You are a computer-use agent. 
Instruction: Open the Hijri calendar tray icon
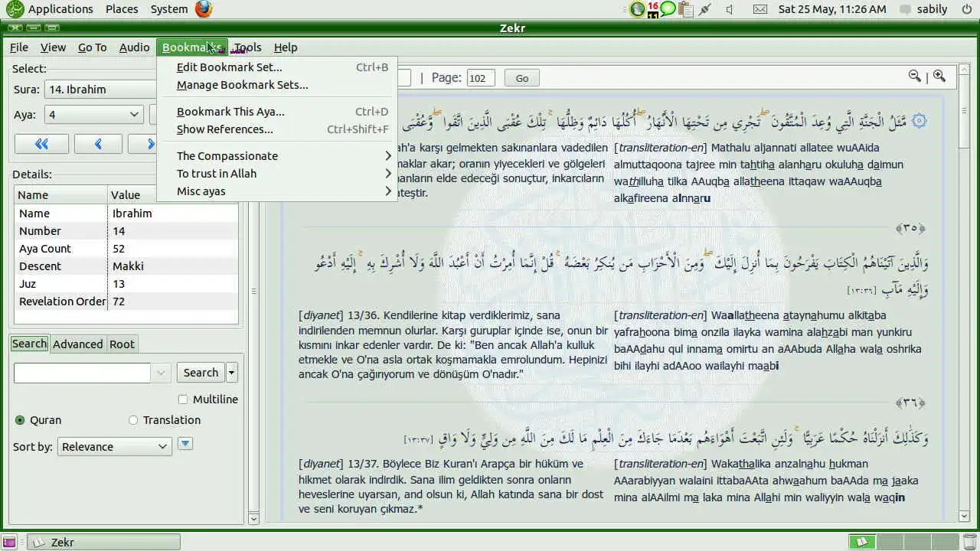(653, 9)
